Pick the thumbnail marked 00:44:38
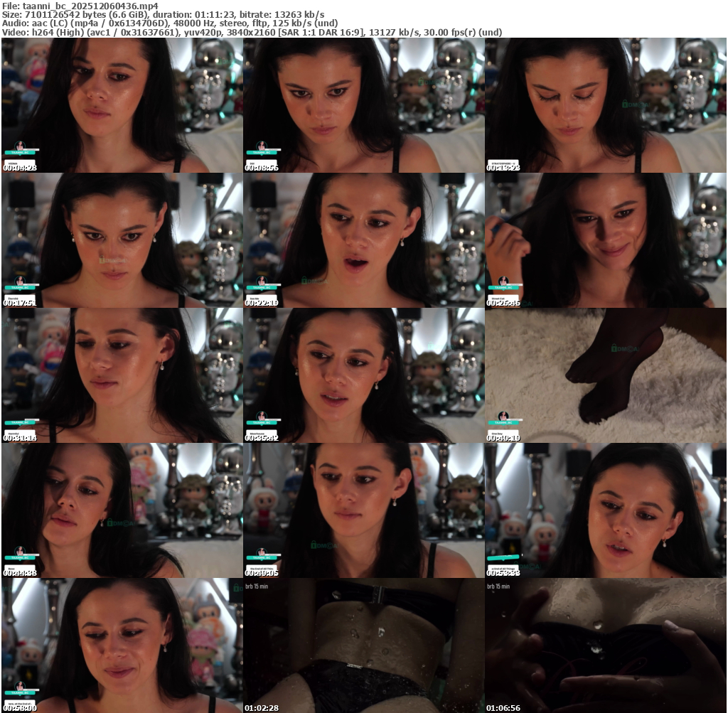This screenshot has width=728, height=713. pos(122,510)
